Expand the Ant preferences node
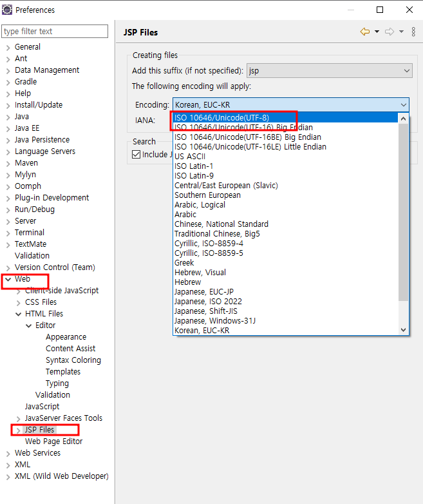The image size is (423, 504). (8, 59)
